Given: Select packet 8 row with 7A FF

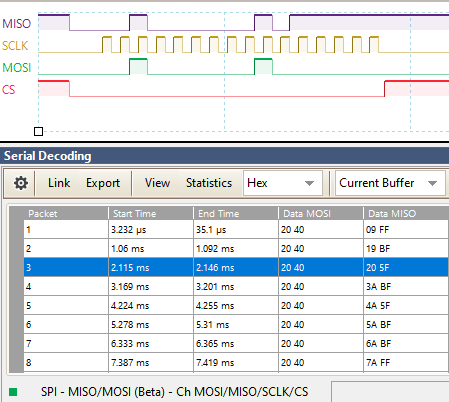Looking at the screenshot, I should (x=236, y=362).
